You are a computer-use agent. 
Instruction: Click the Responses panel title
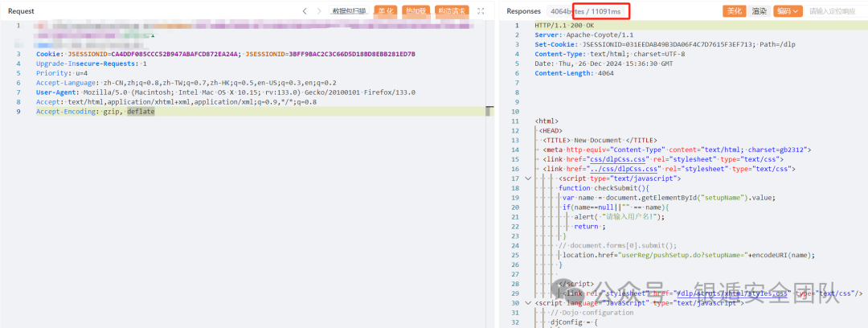tap(524, 11)
